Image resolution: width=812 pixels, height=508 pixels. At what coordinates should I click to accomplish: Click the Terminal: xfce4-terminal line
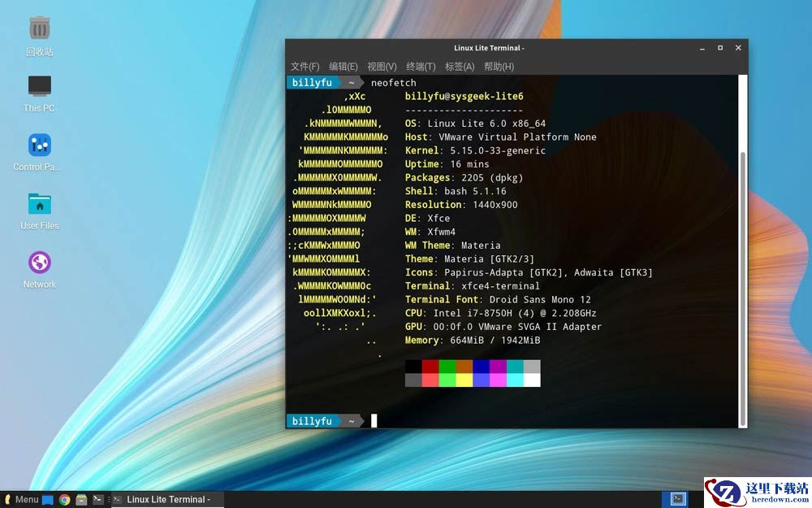(x=473, y=285)
